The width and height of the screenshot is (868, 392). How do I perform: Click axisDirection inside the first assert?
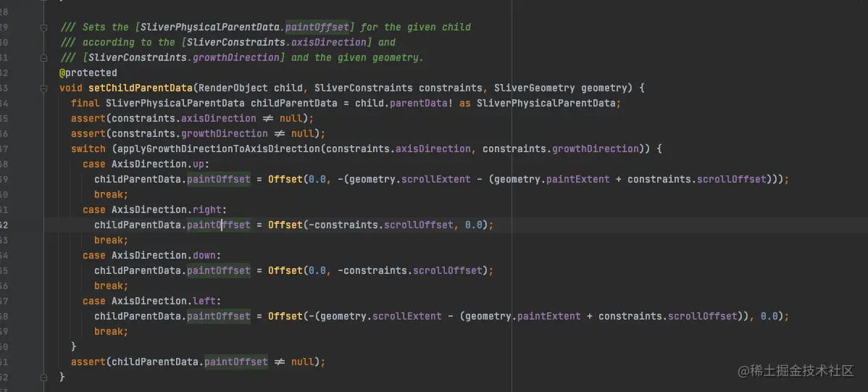[219, 119]
